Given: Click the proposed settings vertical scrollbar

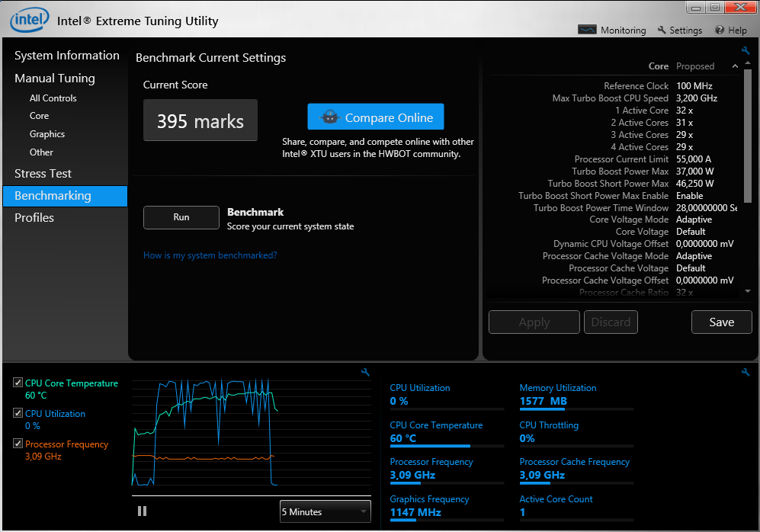Looking at the screenshot, I should (x=748, y=136).
